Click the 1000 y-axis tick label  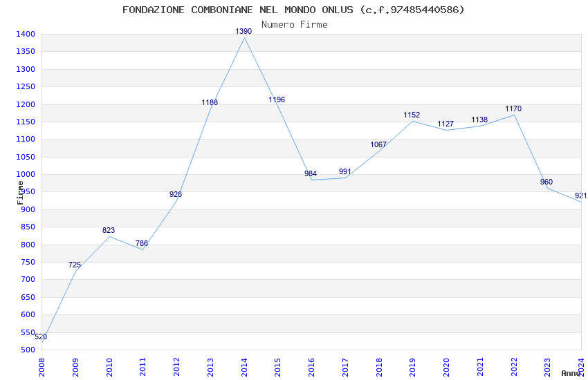[x=26, y=175]
